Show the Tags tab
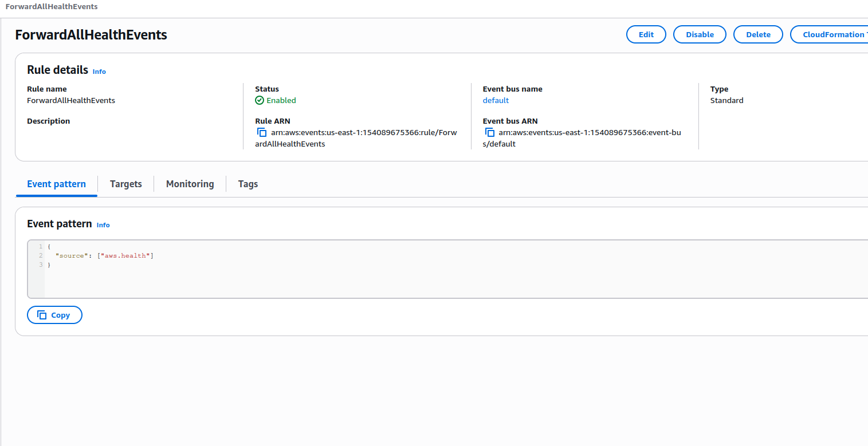The height and width of the screenshot is (446, 868). 248,184
